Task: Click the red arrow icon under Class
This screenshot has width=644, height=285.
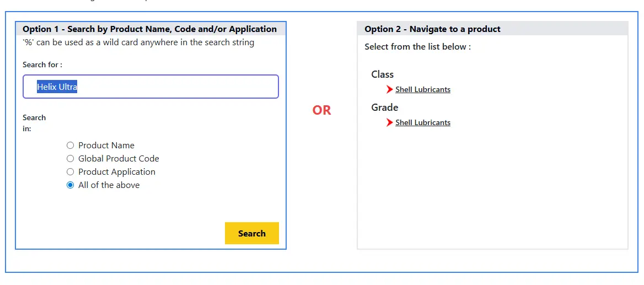Action: [390, 89]
